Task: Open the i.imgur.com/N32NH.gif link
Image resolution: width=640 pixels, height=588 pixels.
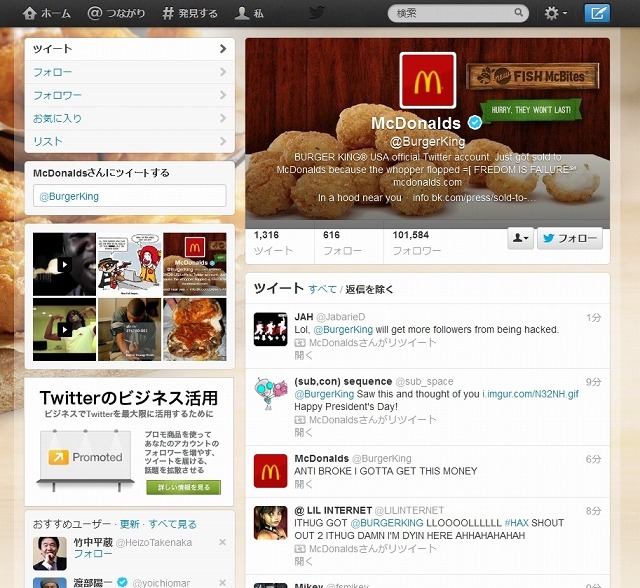Action: (x=530, y=394)
